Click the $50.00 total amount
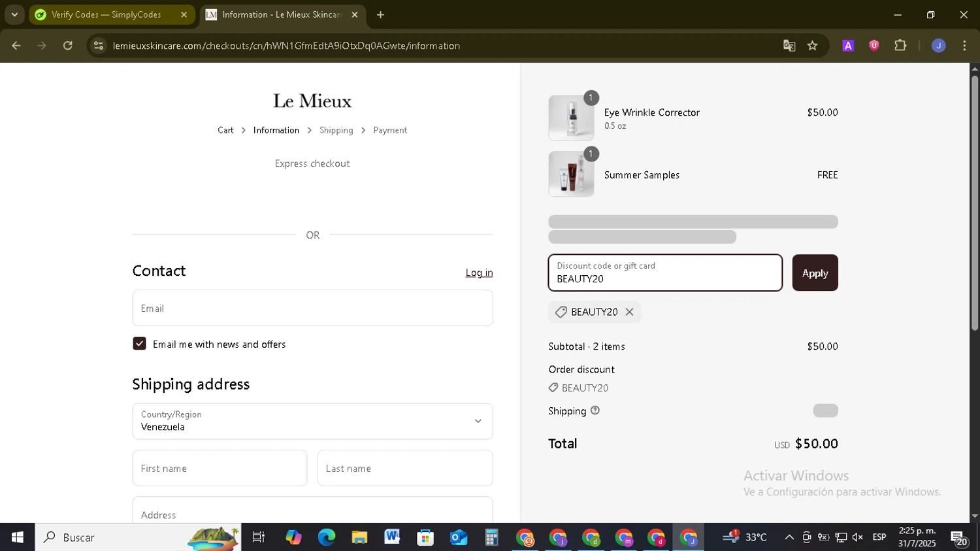This screenshot has width=980, height=551. tap(816, 444)
